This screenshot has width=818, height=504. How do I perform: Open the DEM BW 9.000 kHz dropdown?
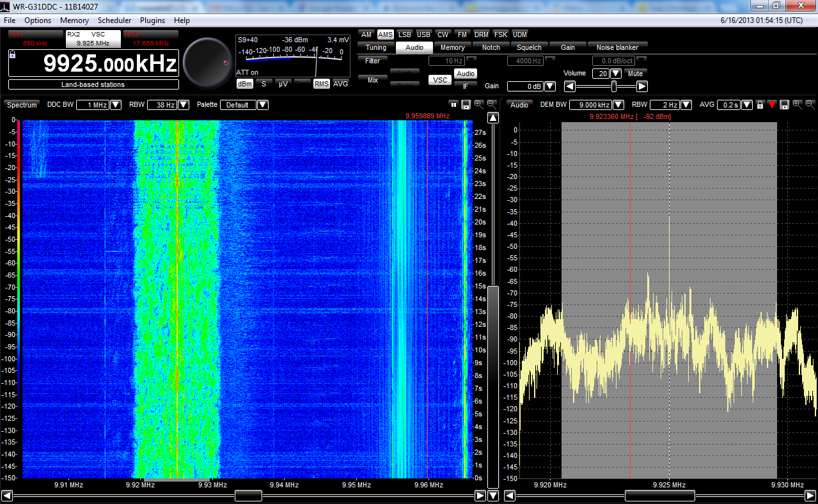[618, 105]
